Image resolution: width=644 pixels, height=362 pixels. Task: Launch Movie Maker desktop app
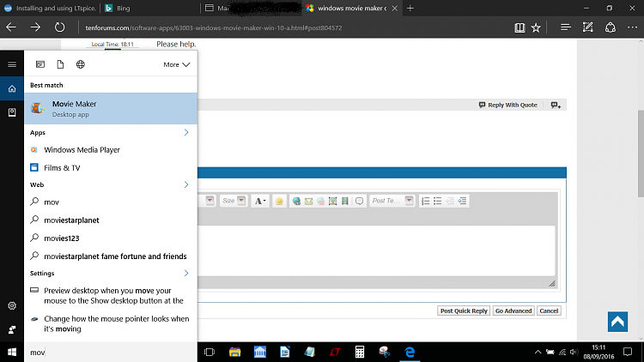click(x=111, y=108)
